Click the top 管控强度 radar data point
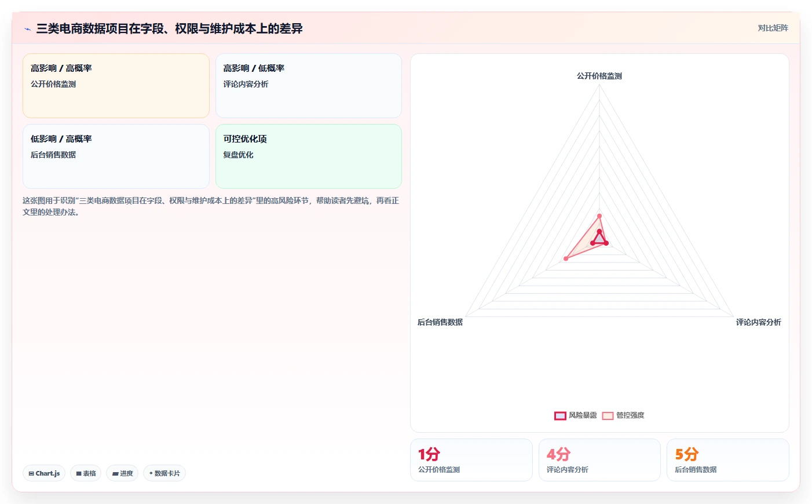Screen dimensions: 812x504 point(599,216)
